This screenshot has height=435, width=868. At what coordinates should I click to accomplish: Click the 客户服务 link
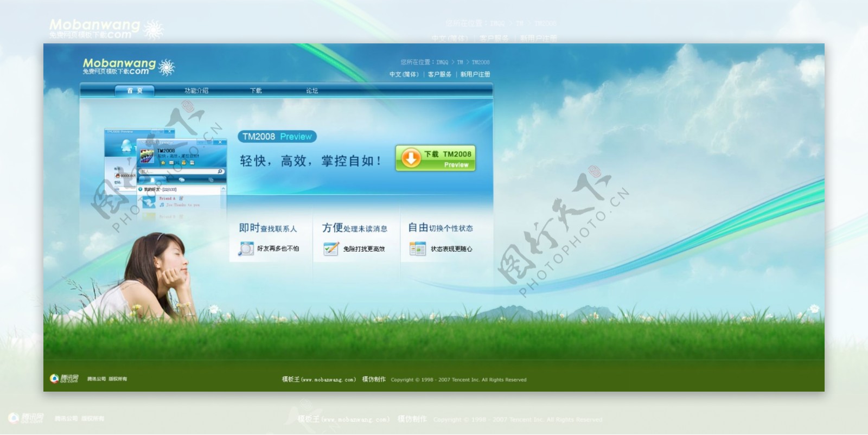439,74
